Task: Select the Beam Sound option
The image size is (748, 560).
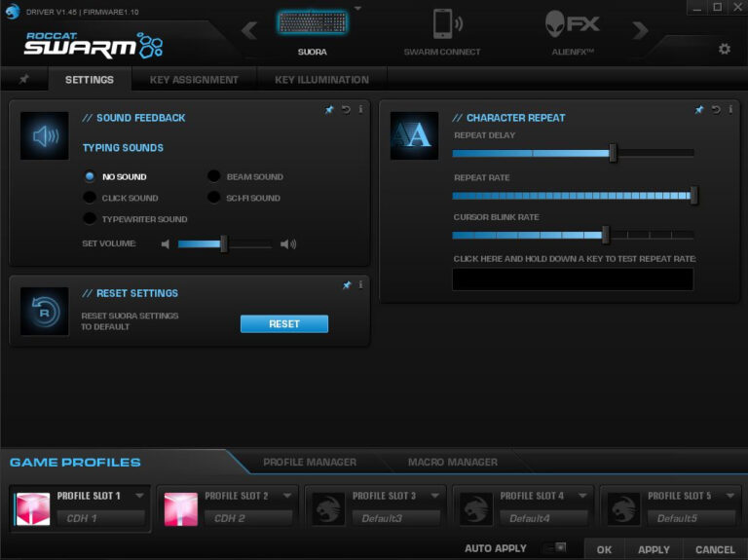Action: 213,176
